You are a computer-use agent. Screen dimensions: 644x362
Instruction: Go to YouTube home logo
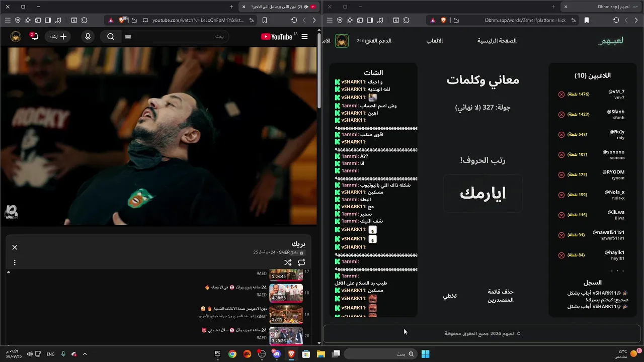[x=279, y=37]
